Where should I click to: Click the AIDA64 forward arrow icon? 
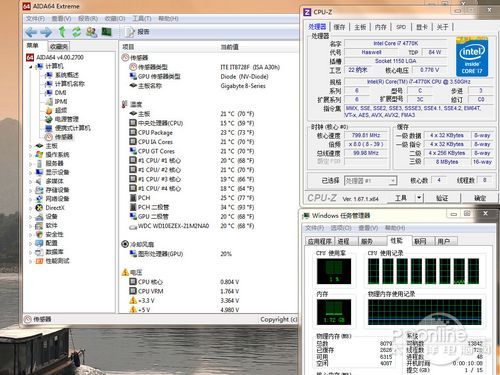pos(46,32)
